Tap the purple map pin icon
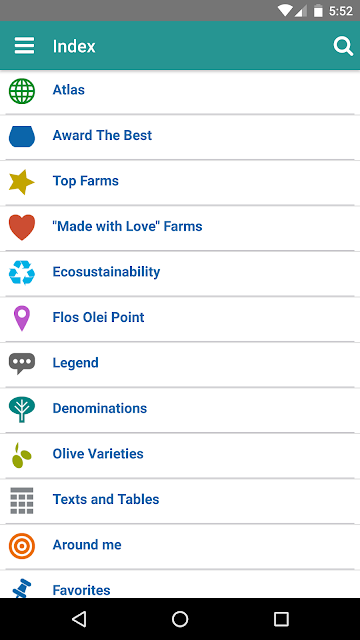This screenshot has height=640, width=360. click(22, 318)
